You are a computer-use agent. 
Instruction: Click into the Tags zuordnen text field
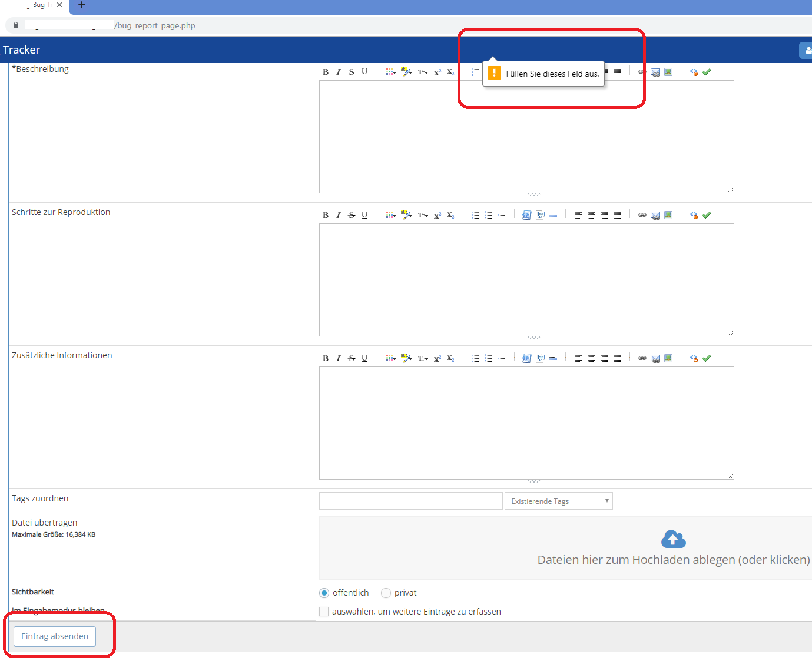coord(410,501)
